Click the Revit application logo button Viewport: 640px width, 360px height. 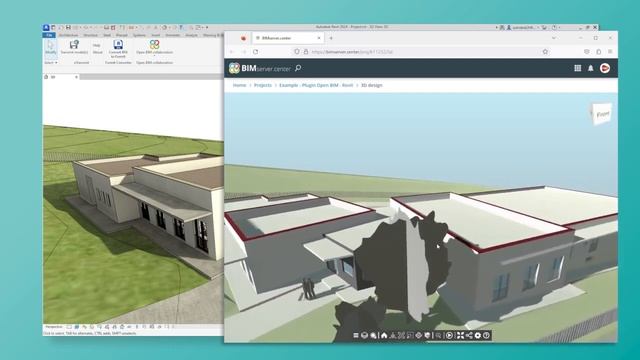click(x=46, y=27)
